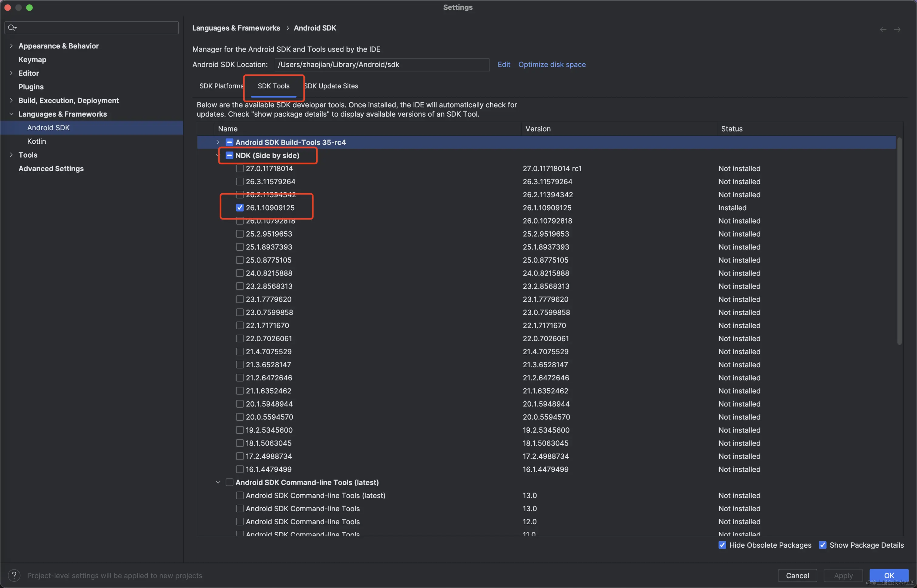Sort by the Name column header
Screen dimensions: 917x588
pos(368,129)
